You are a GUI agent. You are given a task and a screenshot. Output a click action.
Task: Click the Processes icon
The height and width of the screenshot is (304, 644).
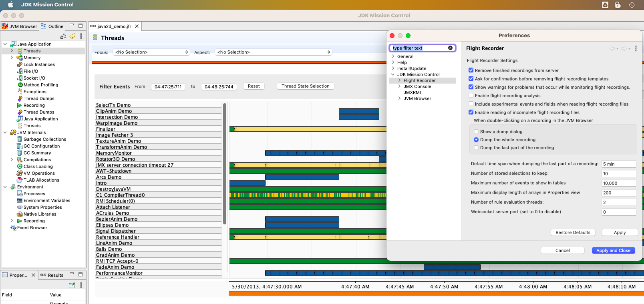click(x=20, y=194)
